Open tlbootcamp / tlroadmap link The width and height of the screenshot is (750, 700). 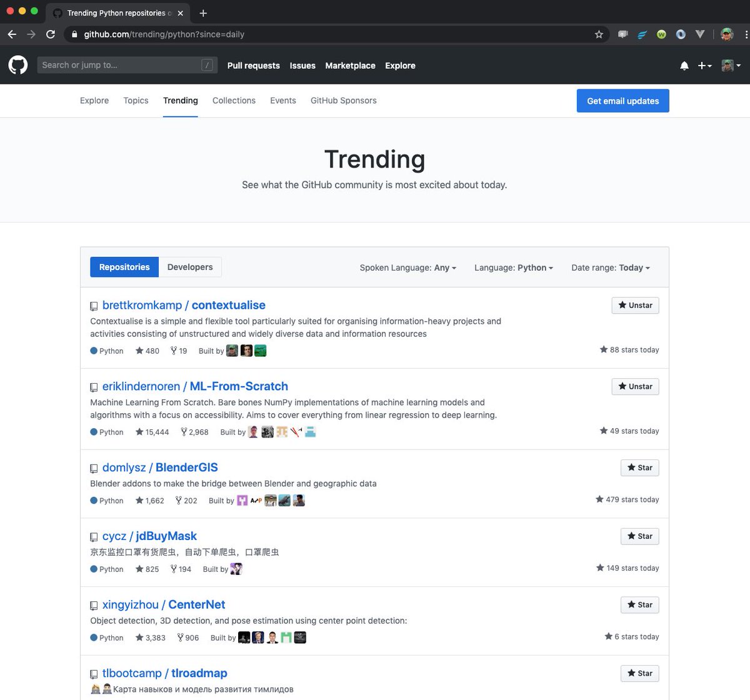[165, 674]
